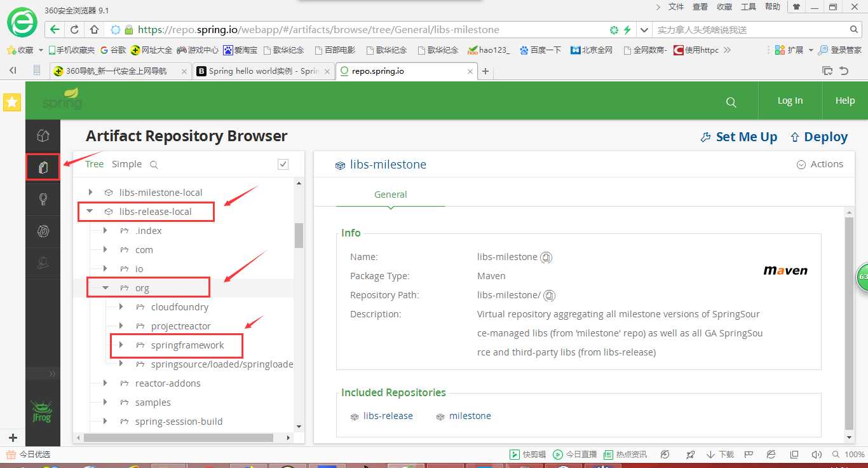Click the Deploy link

826,137
